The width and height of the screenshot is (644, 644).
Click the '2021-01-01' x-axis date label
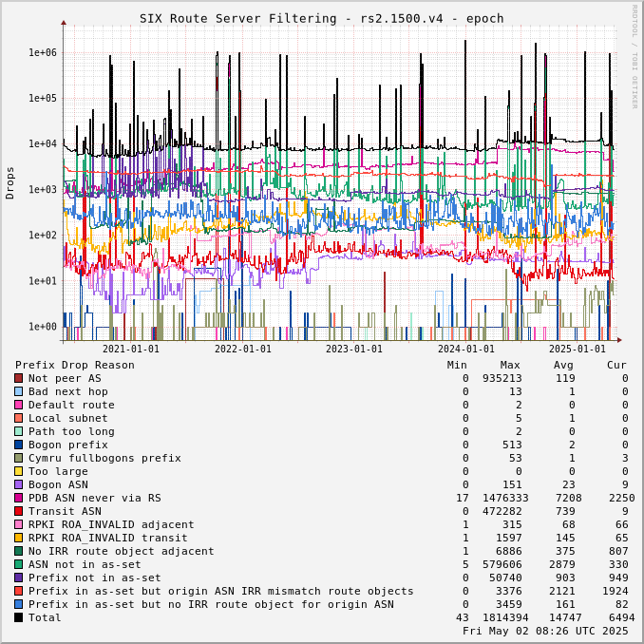click(x=131, y=350)
